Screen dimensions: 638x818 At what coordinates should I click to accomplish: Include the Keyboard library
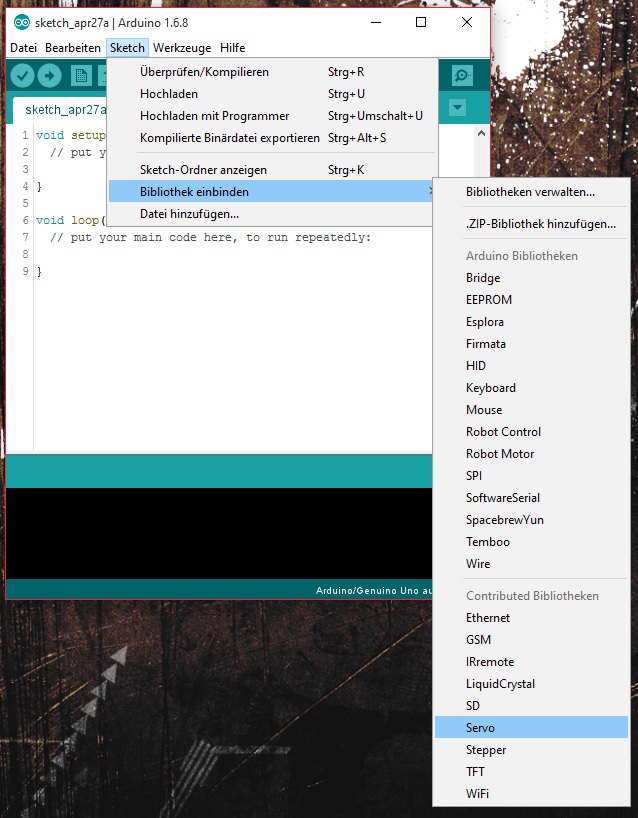531,388
